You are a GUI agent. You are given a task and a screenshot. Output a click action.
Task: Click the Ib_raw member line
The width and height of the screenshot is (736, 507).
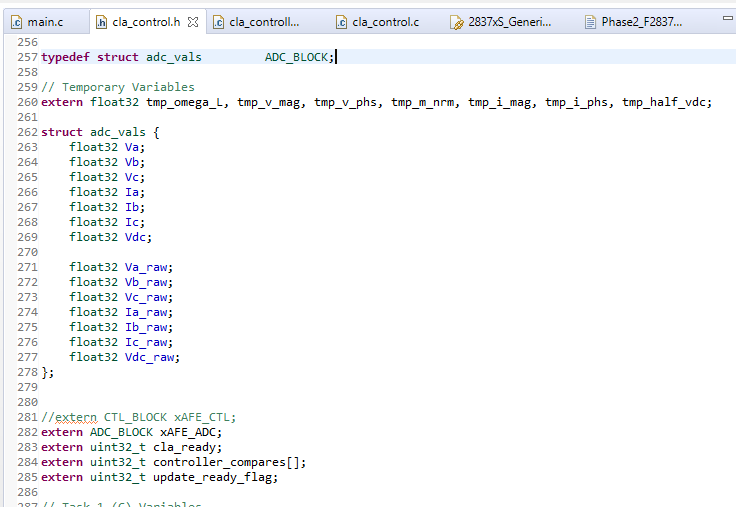121,328
